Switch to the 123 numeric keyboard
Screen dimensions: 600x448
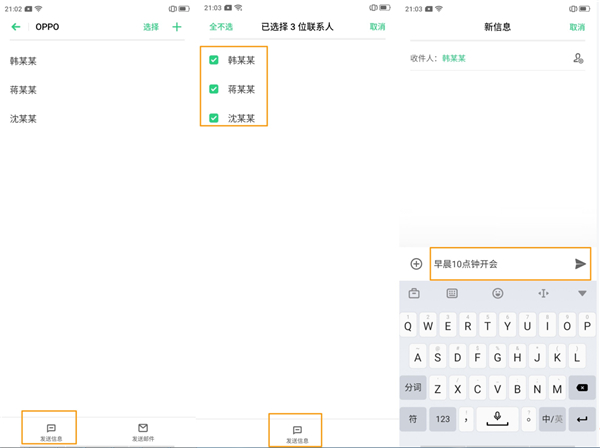coord(442,417)
